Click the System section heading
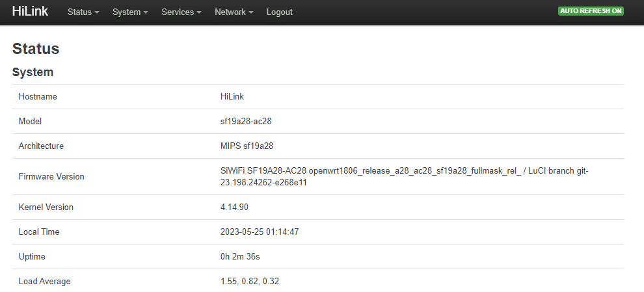The height and width of the screenshot is (292, 644). point(33,72)
